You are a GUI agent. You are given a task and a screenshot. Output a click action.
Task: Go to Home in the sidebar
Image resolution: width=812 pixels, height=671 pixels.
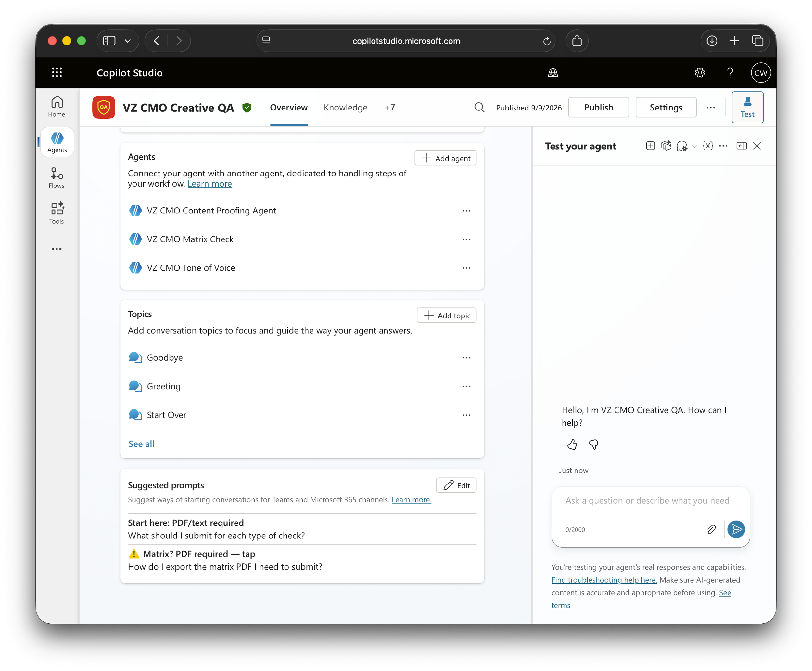coord(57,106)
